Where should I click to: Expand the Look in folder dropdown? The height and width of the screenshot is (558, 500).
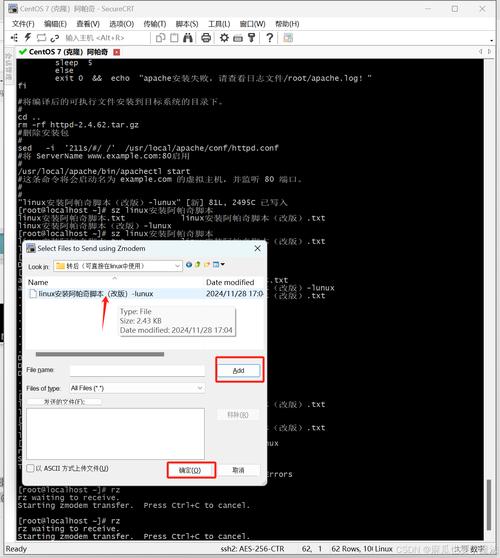(177, 266)
